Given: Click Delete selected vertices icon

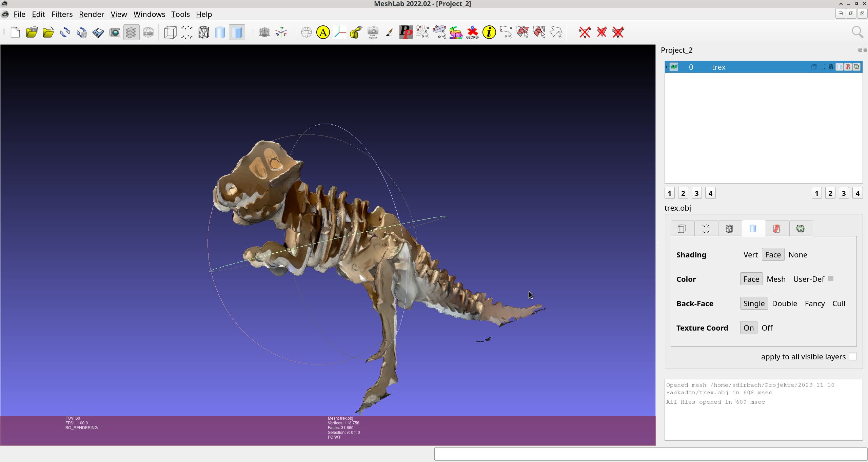Looking at the screenshot, I should [585, 33].
